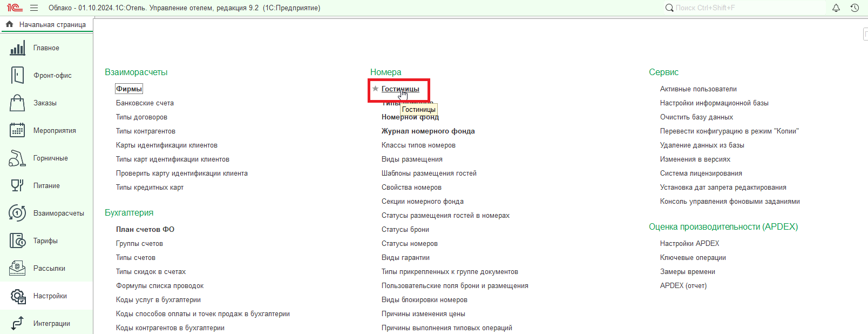
Task: Open Секции номерного фонда
Action: point(423,202)
